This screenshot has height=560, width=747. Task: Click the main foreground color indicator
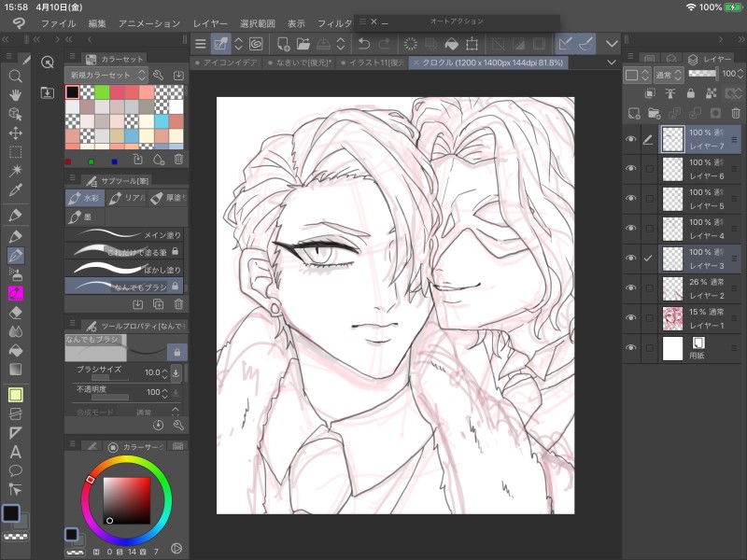pos(11,513)
